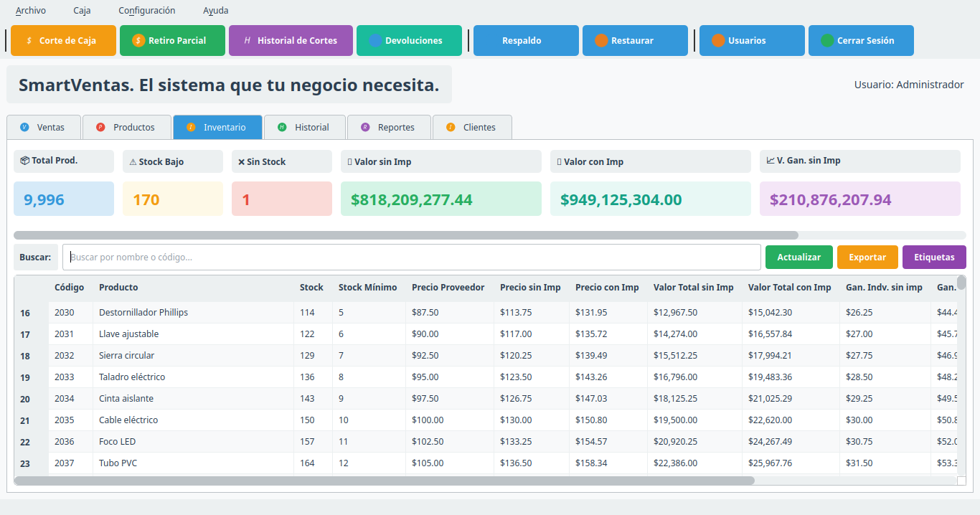Click the table's vertical scrollbar thumb
The width and height of the screenshot is (980, 515).
961,283
